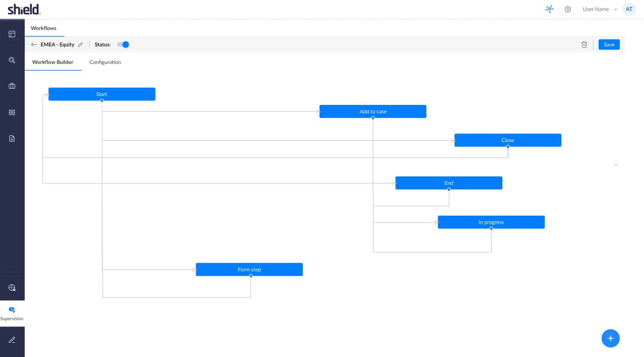Toggle the workflow Status switch
Viewport: 644px width, 357px height.
123,44
